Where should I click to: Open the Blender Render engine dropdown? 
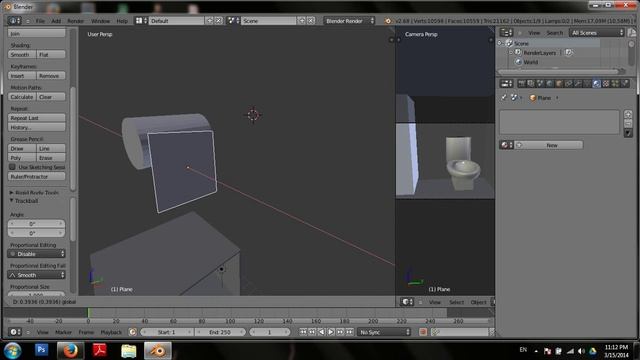click(349, 20)
